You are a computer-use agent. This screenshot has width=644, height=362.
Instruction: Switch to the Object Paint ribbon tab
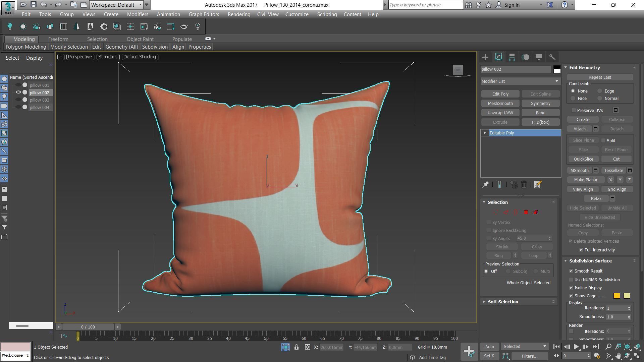coord(140,39)
